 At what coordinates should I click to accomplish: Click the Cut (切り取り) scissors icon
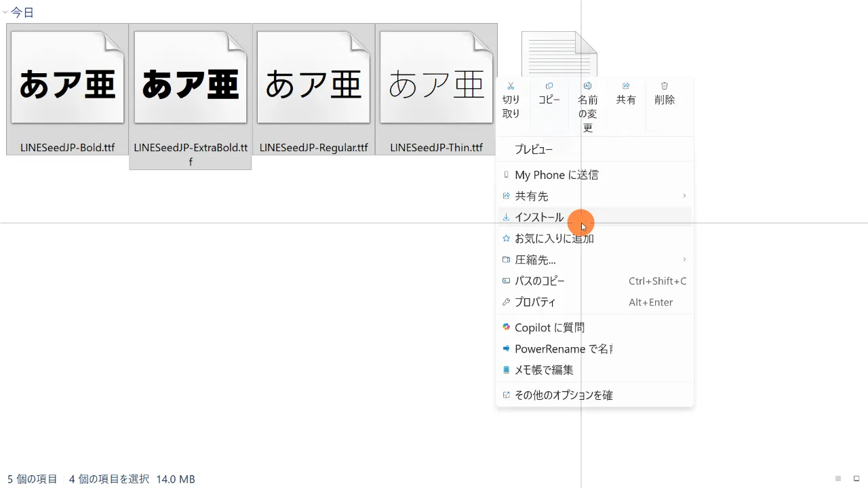pos(511,86)
